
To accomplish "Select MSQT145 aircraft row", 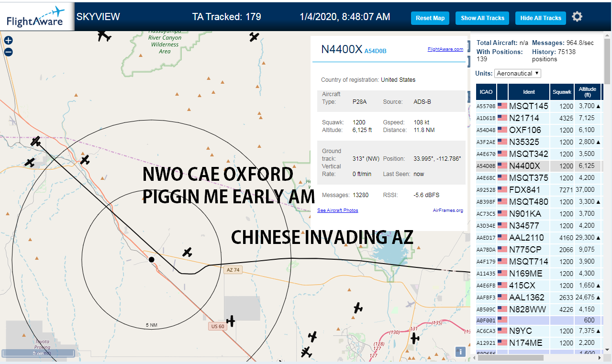I will (x=539, y=106).
